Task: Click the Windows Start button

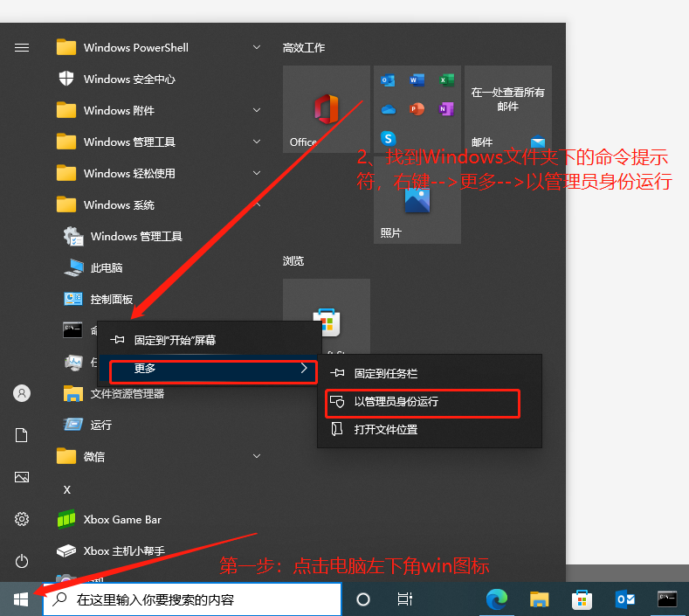Action: tap(21, 599)
